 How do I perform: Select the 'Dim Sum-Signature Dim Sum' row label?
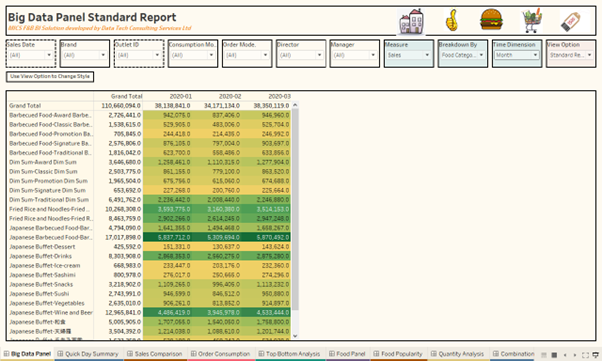point(47,190)
